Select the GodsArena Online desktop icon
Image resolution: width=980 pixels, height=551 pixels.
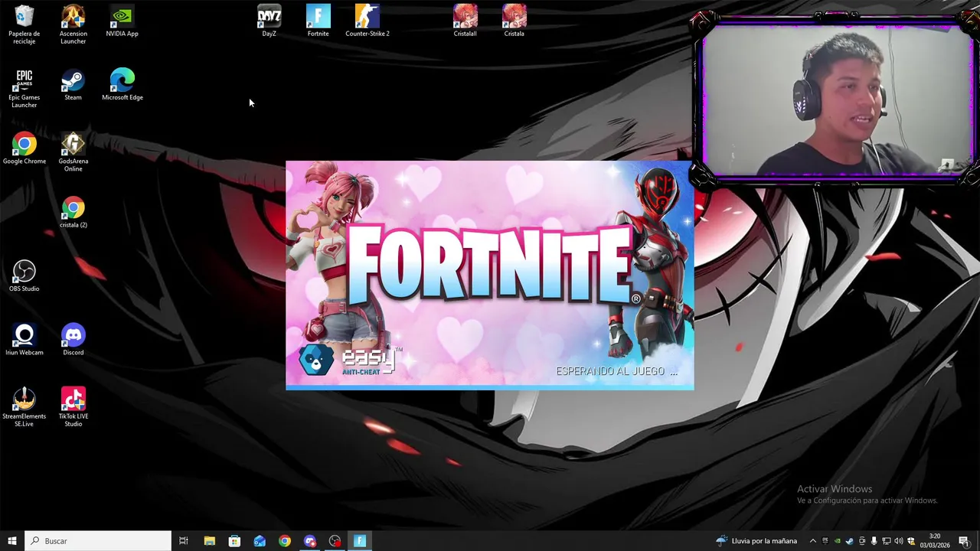73,152
